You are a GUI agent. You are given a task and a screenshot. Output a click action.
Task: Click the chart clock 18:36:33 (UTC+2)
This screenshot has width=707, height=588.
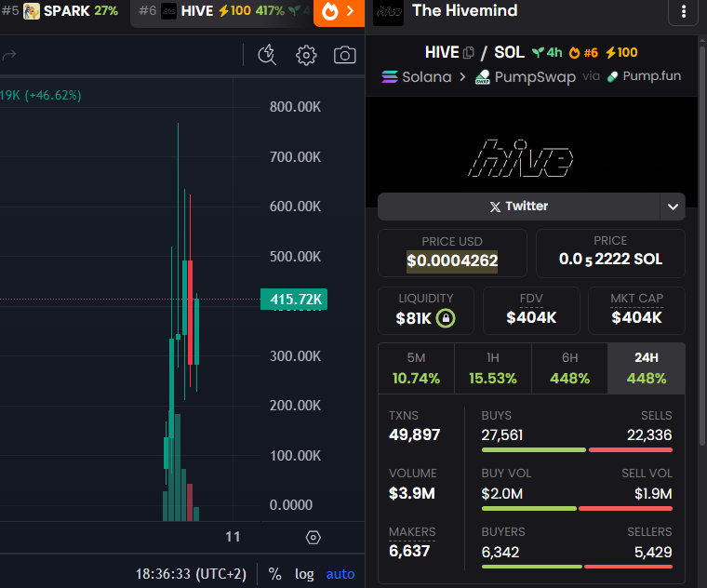191,574
